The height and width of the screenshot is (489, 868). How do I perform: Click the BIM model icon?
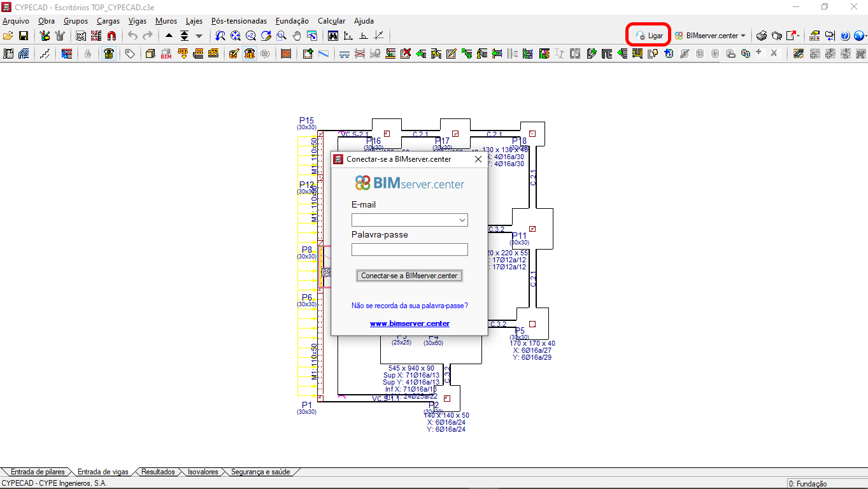(x=166, y=53)
